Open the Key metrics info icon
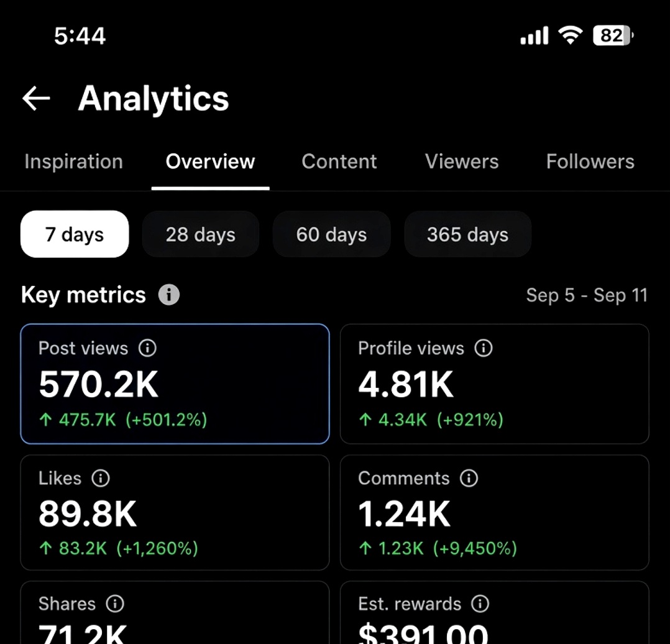The height and width of the screenshot is (644, 670). click(x=169, y=295)
